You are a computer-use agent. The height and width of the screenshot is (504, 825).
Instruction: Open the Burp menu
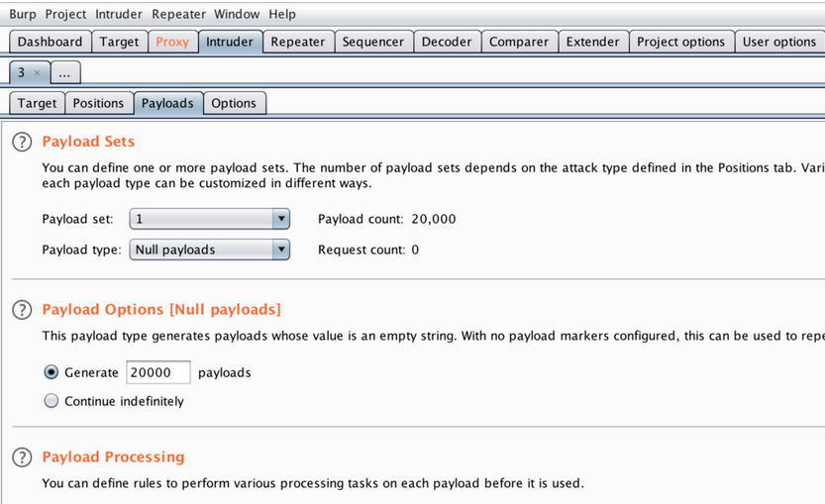coord(23,14)
